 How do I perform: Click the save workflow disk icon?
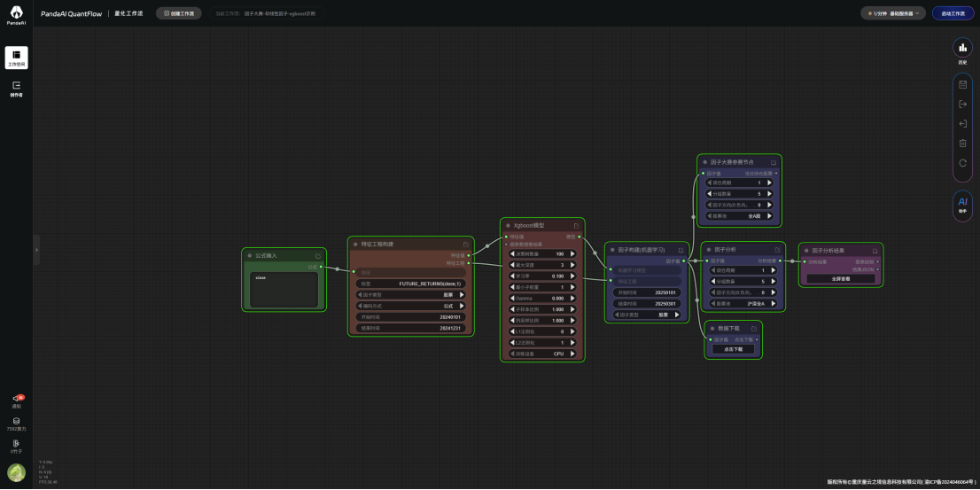click(962, 84)
